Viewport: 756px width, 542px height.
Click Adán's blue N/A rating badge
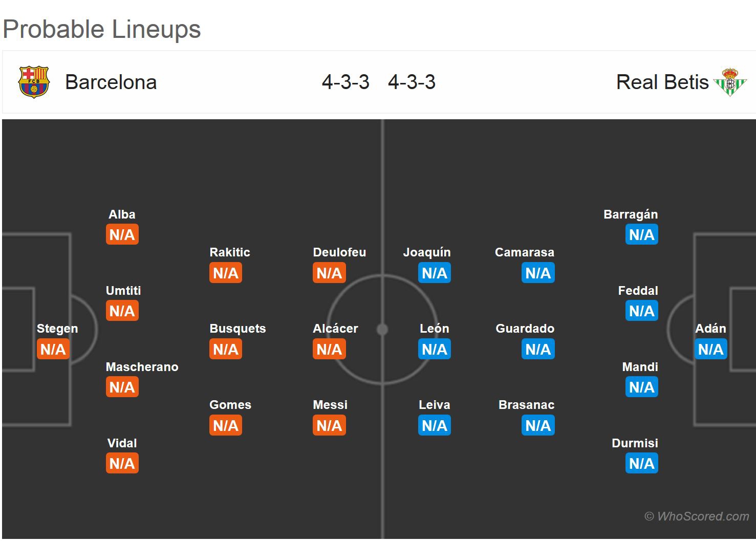710,349
